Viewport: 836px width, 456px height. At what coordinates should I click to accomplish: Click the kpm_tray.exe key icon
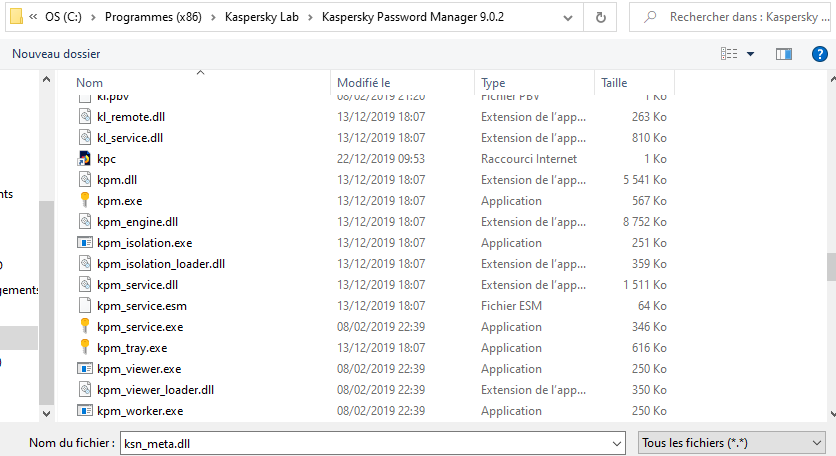[x=85, y=348]
